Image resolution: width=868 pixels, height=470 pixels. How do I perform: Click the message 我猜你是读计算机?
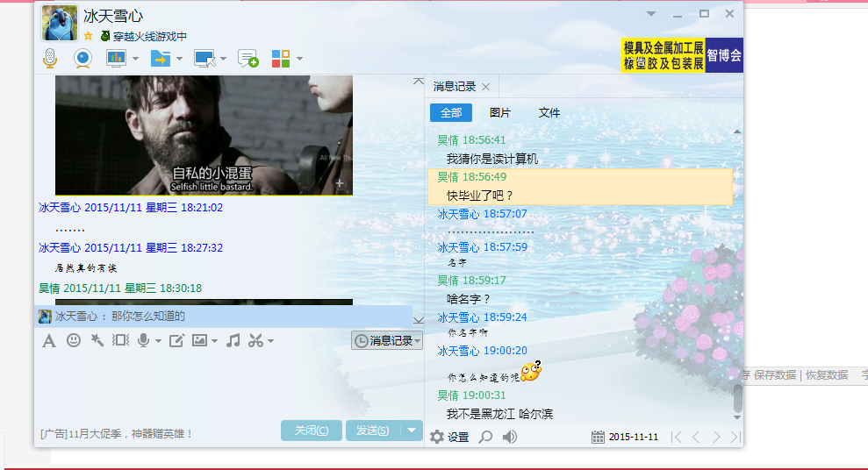tap(492, 160)
